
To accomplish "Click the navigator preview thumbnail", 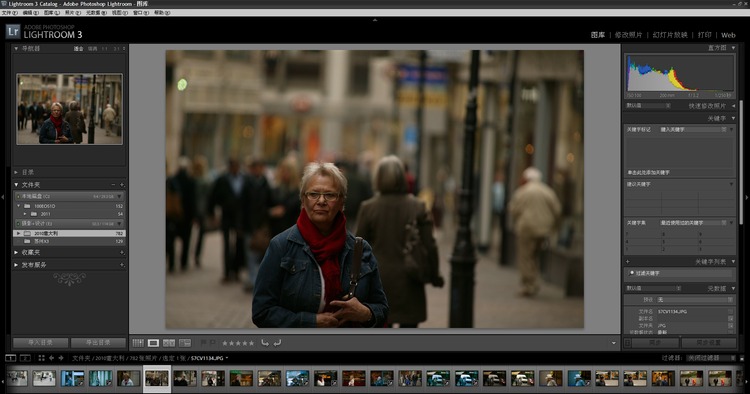I will tap(69, 109).
